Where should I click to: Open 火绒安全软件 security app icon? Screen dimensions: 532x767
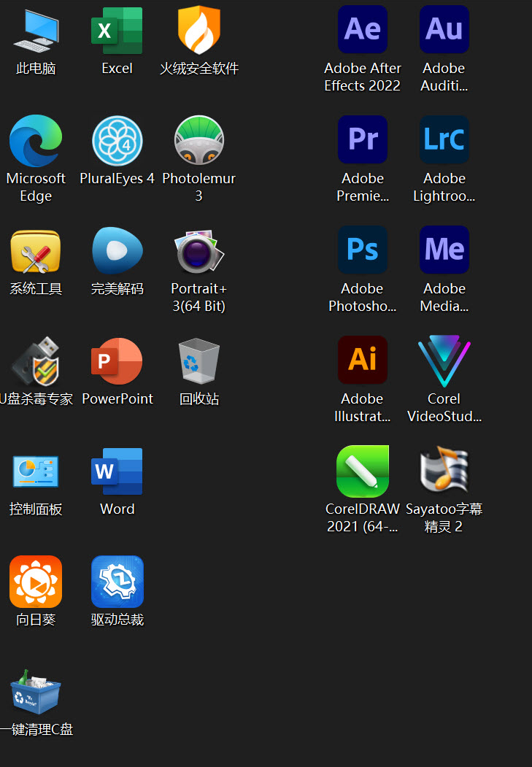tap(198, 31)
